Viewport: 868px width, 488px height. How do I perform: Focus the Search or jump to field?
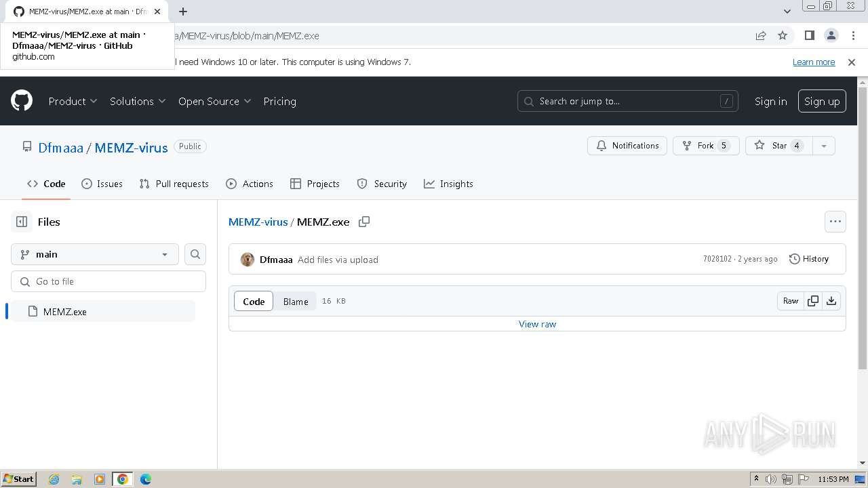click(x=627, y=101)
